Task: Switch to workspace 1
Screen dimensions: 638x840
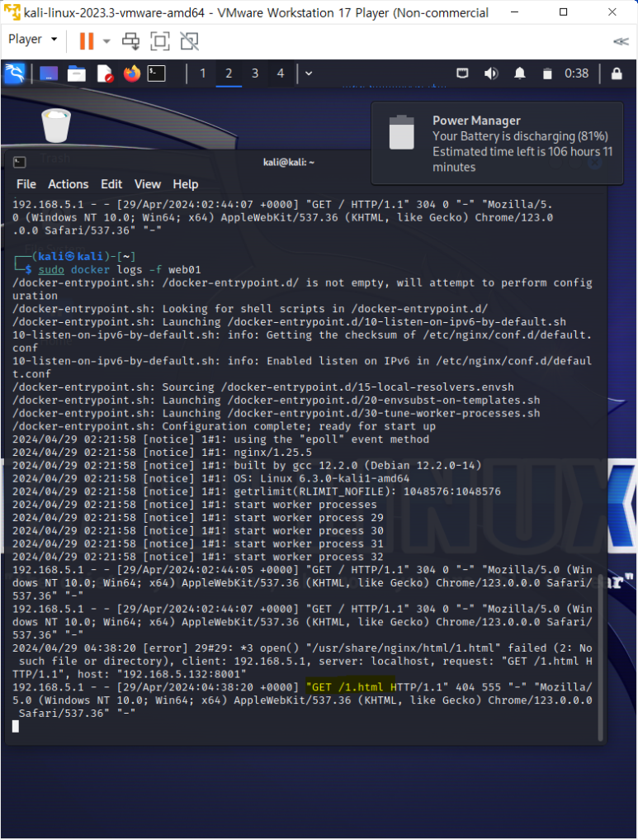Action: tap(202, 74)
